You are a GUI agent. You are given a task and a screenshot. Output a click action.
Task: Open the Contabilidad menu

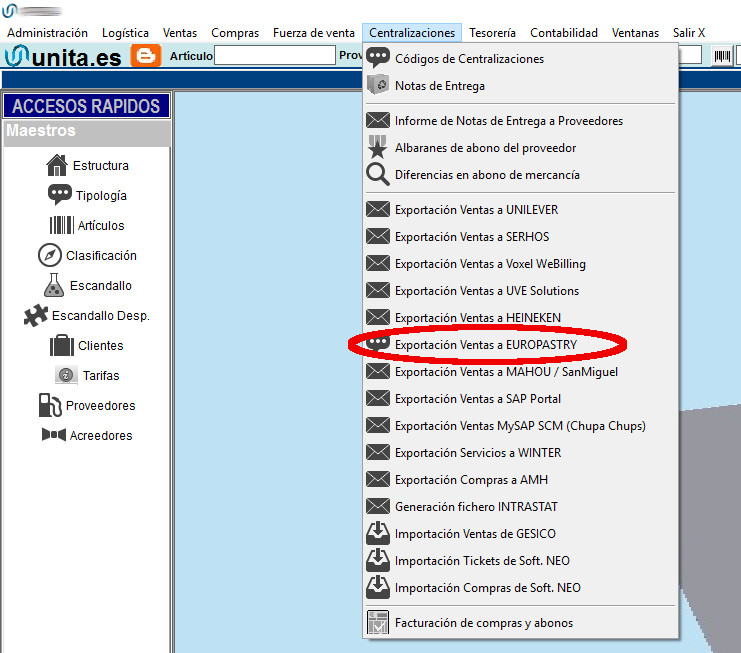click(x=564, y=33)
